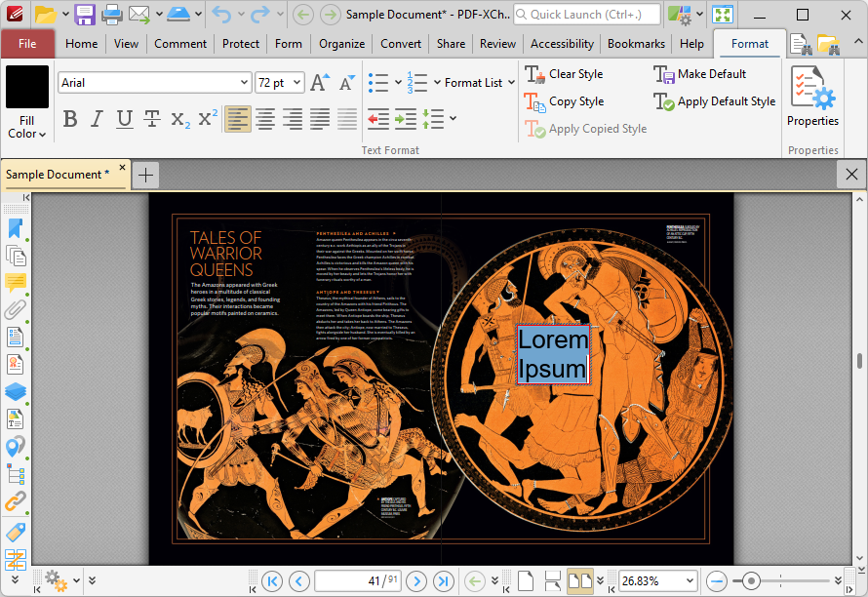This screenshot has height=597, width=868.
Task: Open a file with the folder icon
Action: coord(46,15)
